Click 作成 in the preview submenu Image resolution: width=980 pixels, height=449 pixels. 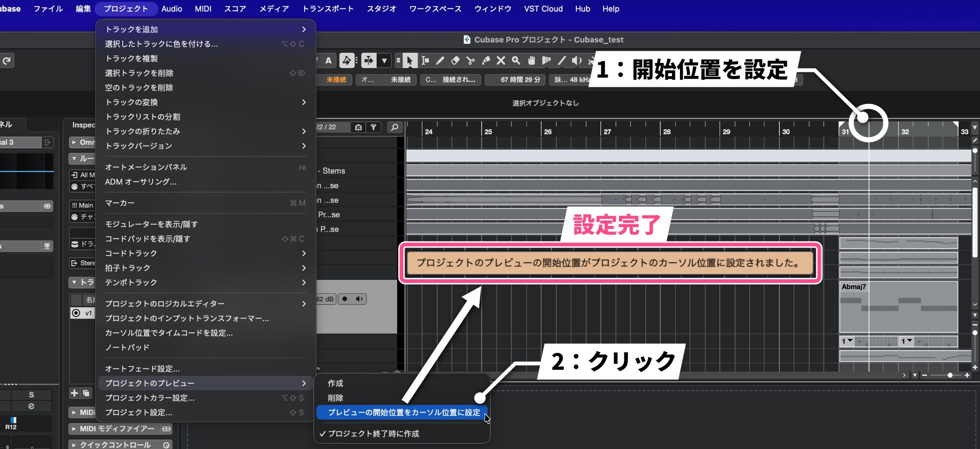[336, 383]
